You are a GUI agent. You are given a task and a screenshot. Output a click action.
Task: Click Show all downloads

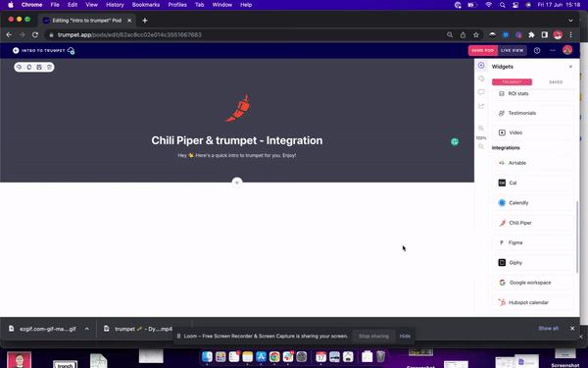click(548, 328)
